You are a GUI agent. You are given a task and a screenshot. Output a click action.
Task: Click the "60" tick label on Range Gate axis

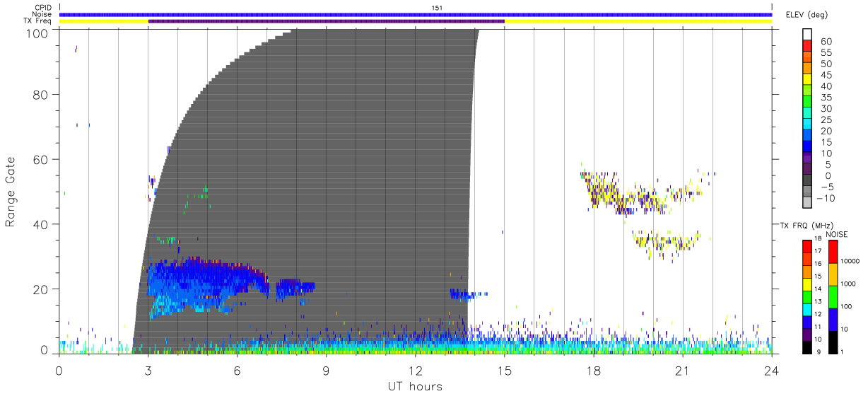pos(41,159)
